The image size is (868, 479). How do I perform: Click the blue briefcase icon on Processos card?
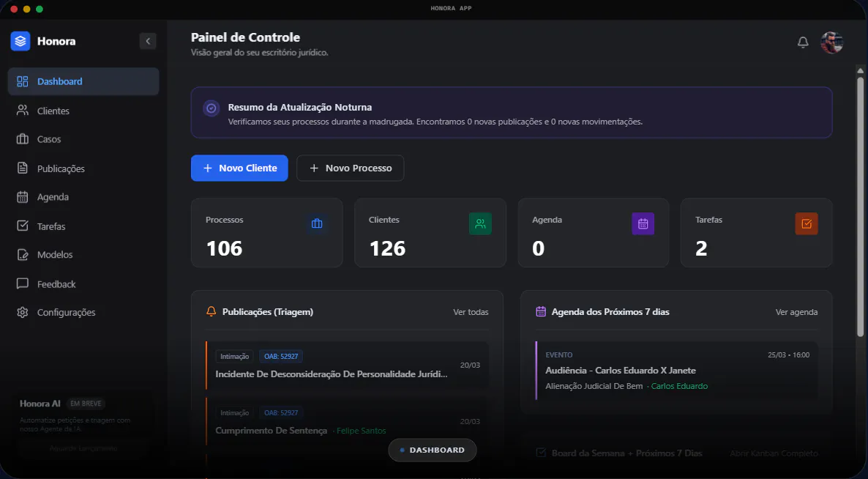[317, 223]
